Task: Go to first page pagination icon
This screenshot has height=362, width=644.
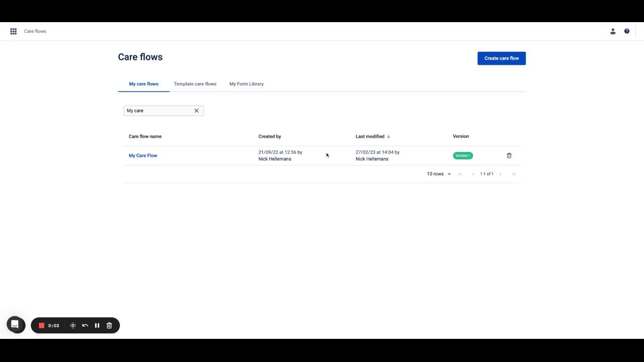Action: point(460,174)
